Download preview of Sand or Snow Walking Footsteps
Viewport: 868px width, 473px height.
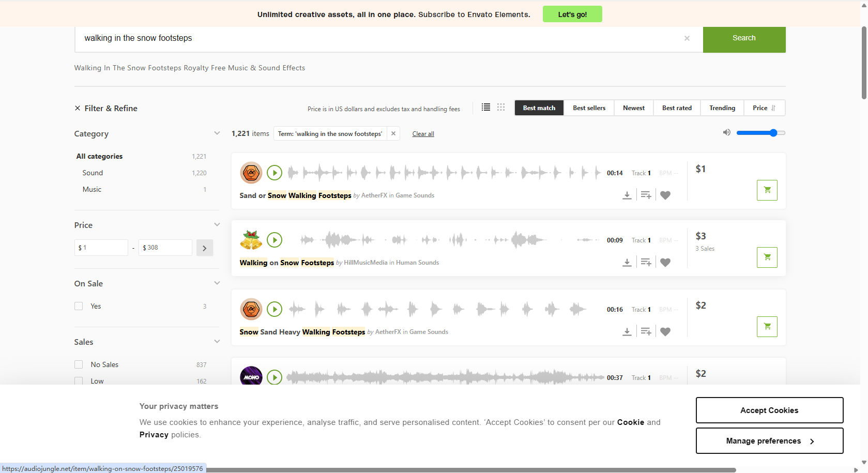pyautogui.click(x=627, y=195)
